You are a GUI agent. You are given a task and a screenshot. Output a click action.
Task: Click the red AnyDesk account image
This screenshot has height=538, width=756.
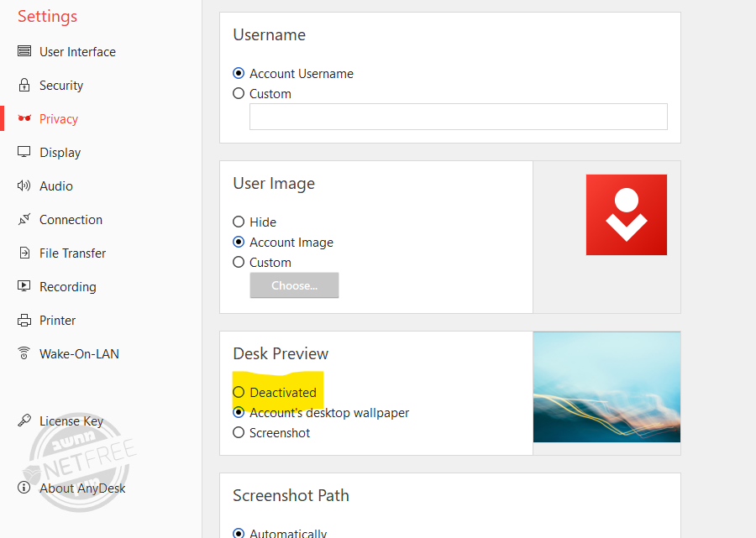[x=626, y=215]
